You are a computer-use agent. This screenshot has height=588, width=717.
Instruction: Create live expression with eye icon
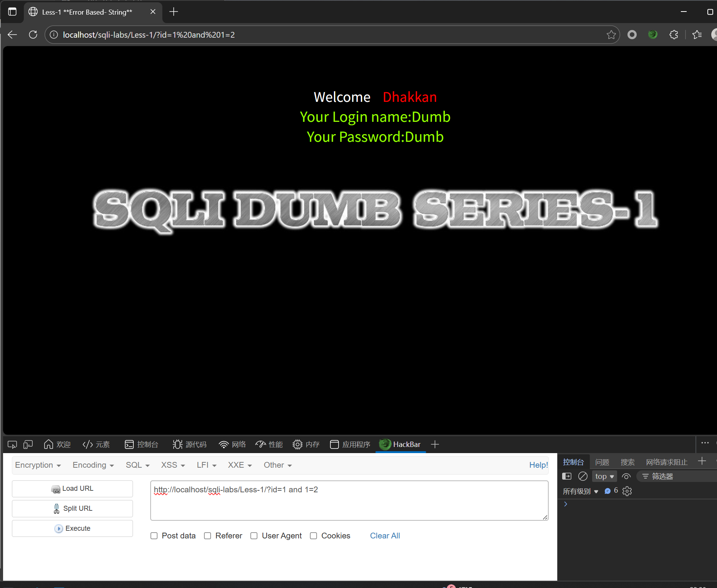pyautogui.click(x=626, y=477)
